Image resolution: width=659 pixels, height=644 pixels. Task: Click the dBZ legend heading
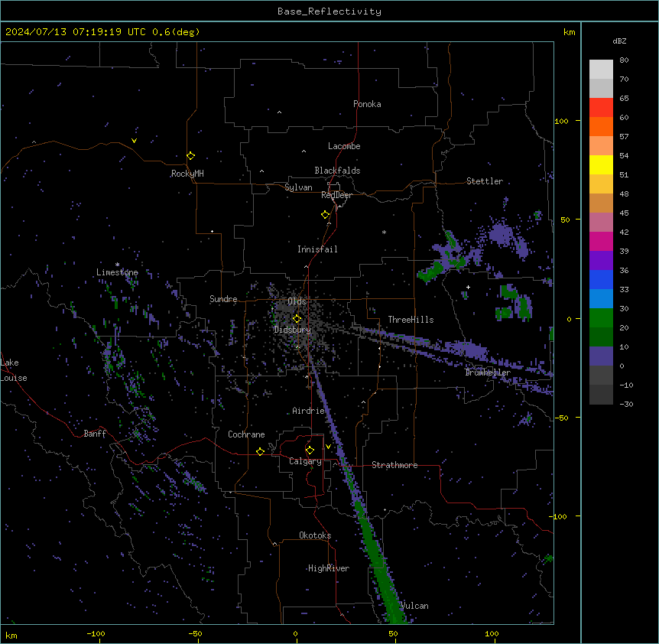[x=619, y=41]
